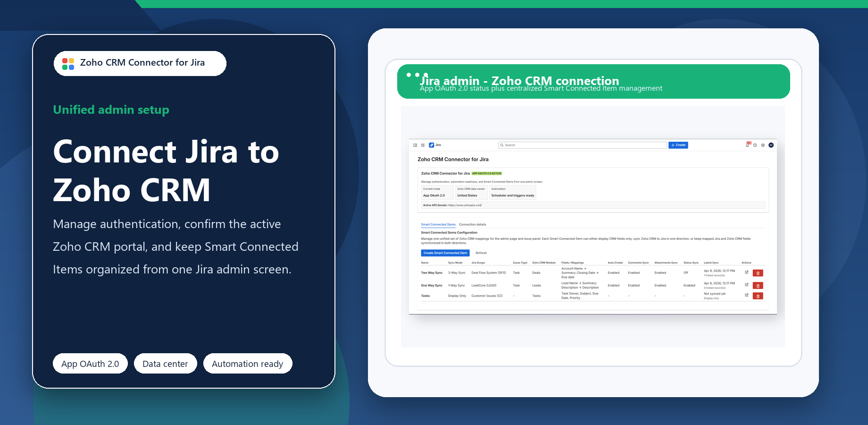Open the Zoho CRM data center selector
This screenshot has width=868, height=425.
471,193
